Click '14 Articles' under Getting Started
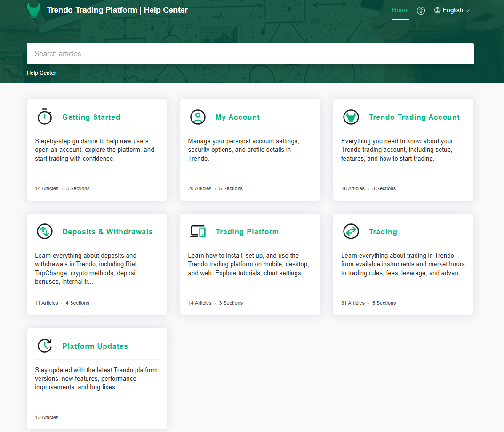 47,188
